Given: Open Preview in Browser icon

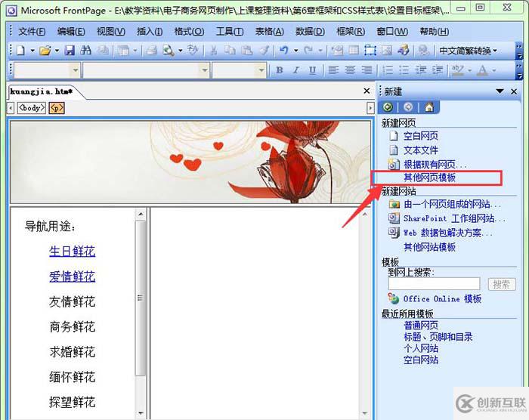Looking at the screenshot, I should [x=168, y=51].
